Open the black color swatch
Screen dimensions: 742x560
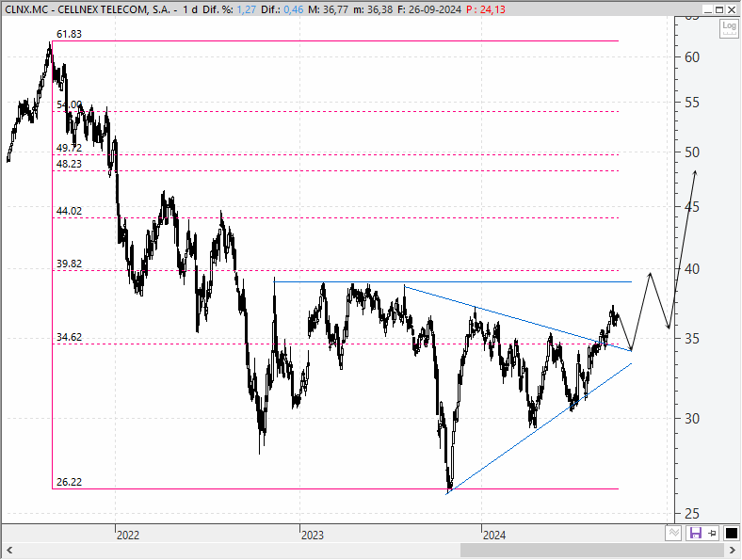(x=731, y=534)
